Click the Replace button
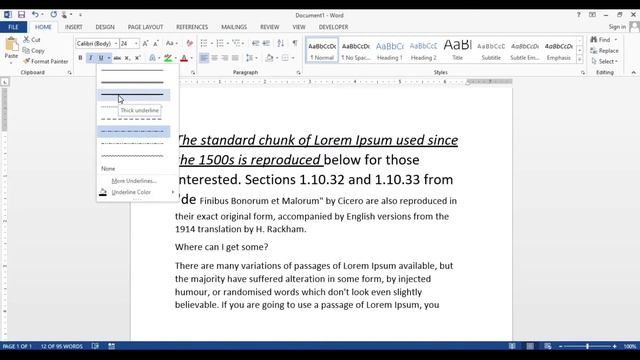 point(604,51)
